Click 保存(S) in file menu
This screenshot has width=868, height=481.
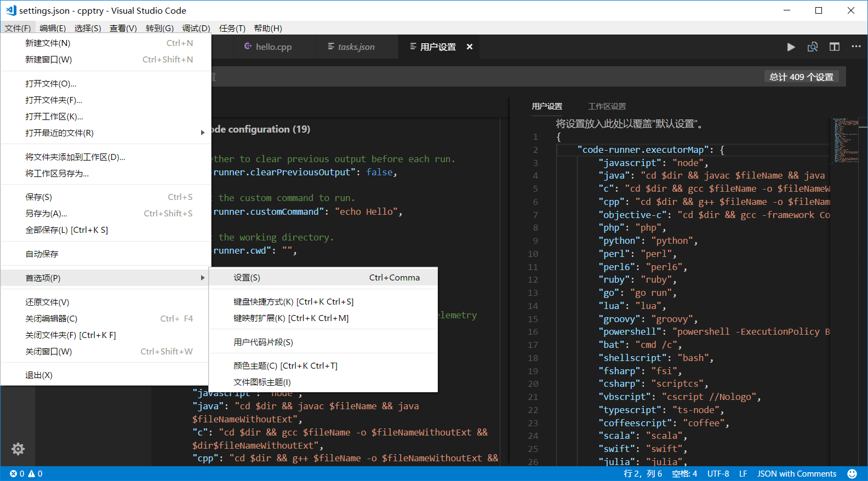tap(106, 197)
